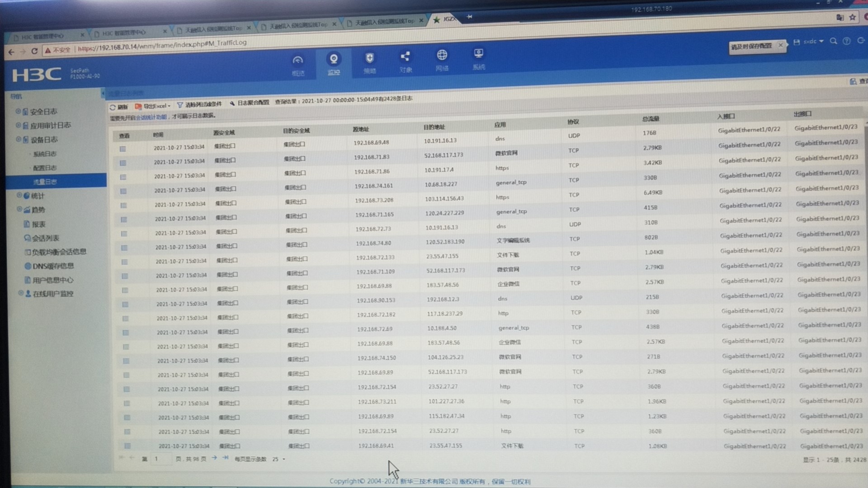Viewport: 868px width, 488px height.
Task: Open the 网络 network globe icon
Action: point(442,55)
